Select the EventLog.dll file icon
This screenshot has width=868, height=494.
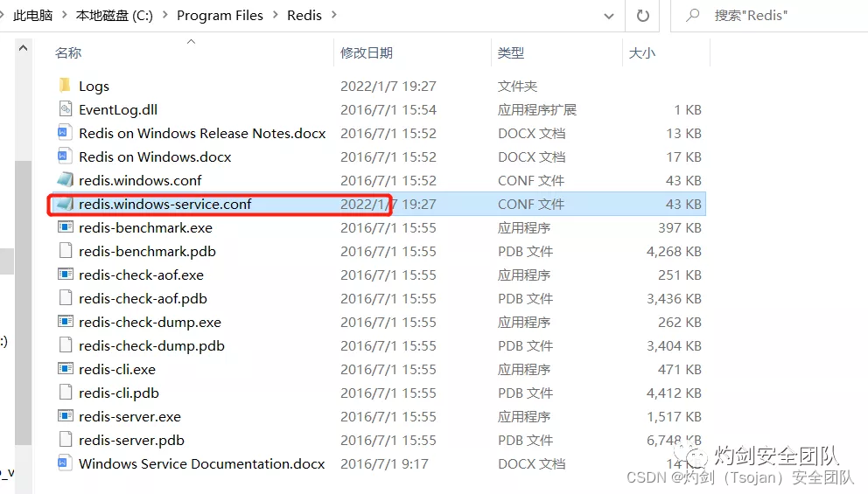(x=66, y=109)
